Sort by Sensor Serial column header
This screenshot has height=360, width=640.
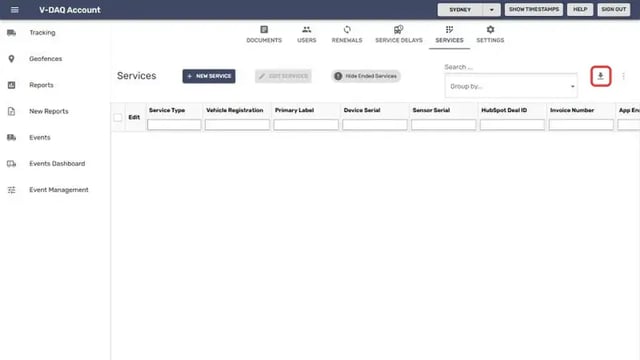point(431,110)
